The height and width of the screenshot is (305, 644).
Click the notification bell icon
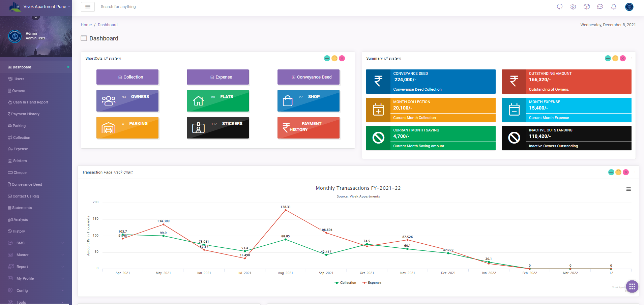click(614, 7)
